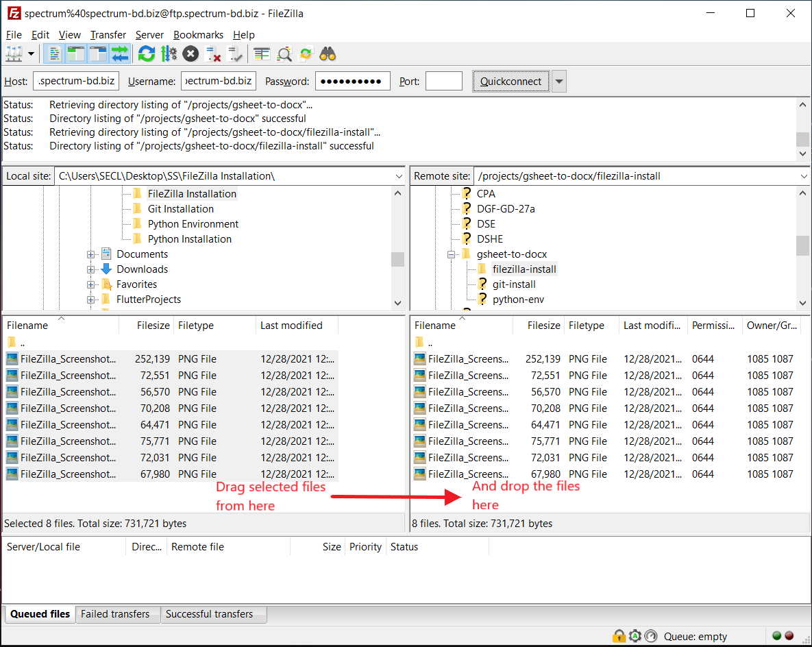Viewport: 812px width, 647px height.
Task: Sort remote files by Owner/Group column
Action: pyautogui.click(x=772, y=326)
